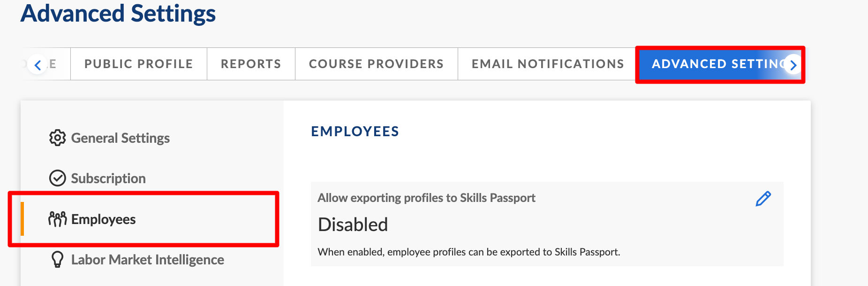Click the Employees people group icon
This screenshot has height=286, width=868.
[57, 219]
